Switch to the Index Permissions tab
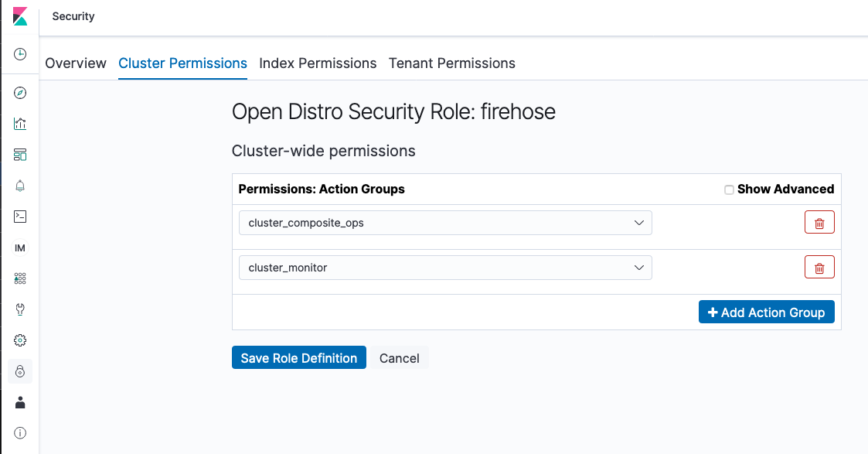 click(x=318, y=63)
